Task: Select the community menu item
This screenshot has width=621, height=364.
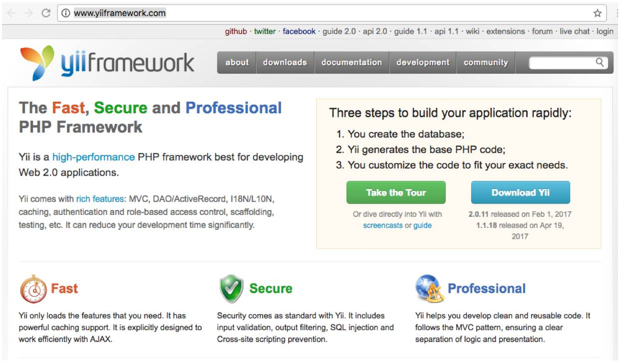Action: (x=486, y=62)
